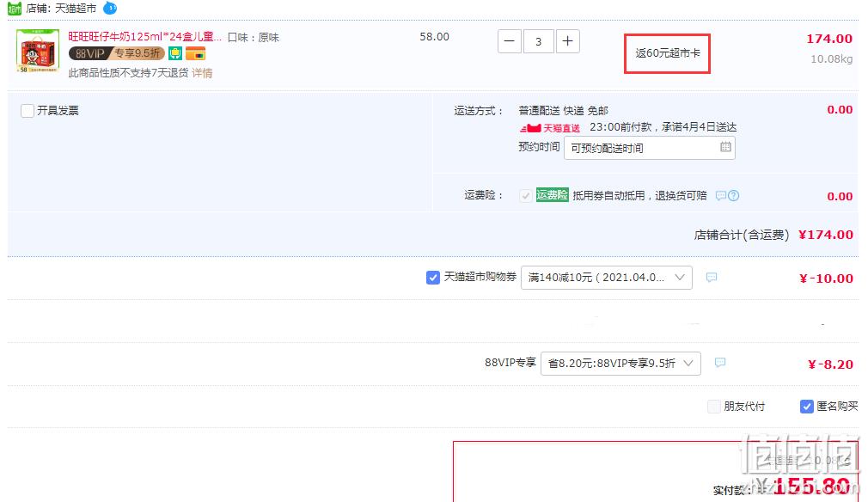Increase quantity with the plus button
The image size is (868, 502).
(567, 41)
